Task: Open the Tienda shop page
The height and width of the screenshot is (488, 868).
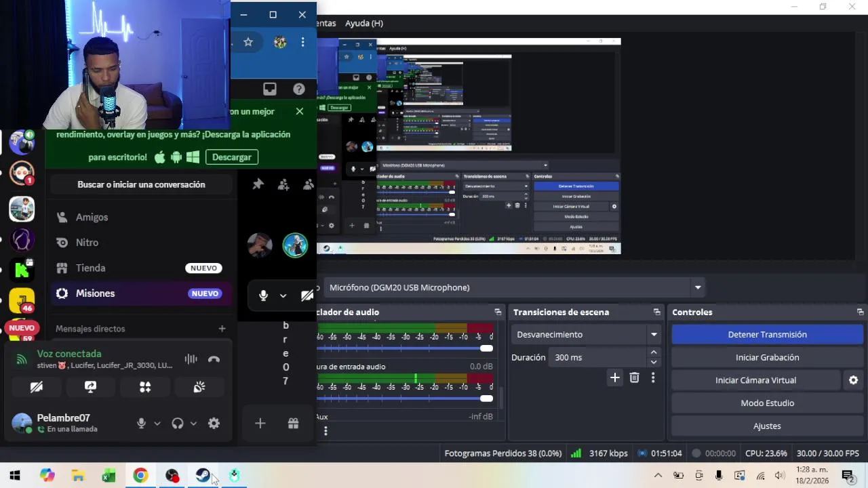Action: click(141, 268)
